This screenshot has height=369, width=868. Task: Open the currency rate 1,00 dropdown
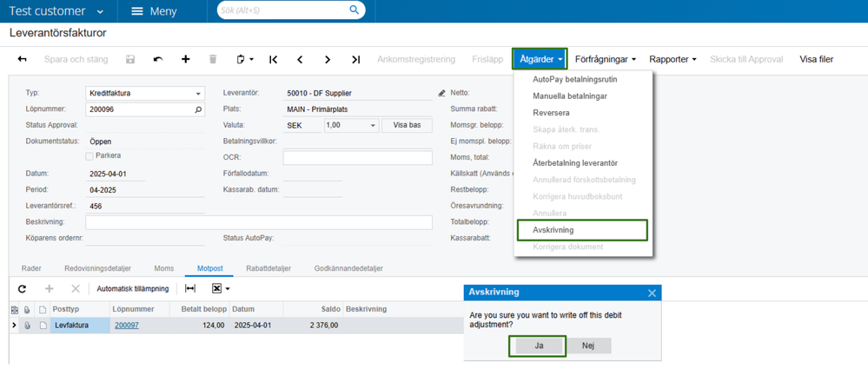point(373,126)
